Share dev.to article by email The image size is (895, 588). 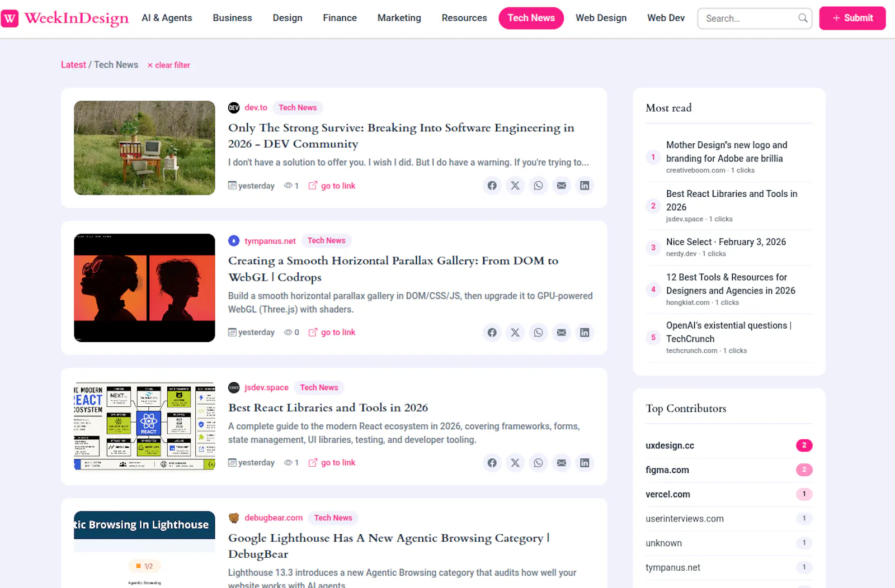point(562,186)
